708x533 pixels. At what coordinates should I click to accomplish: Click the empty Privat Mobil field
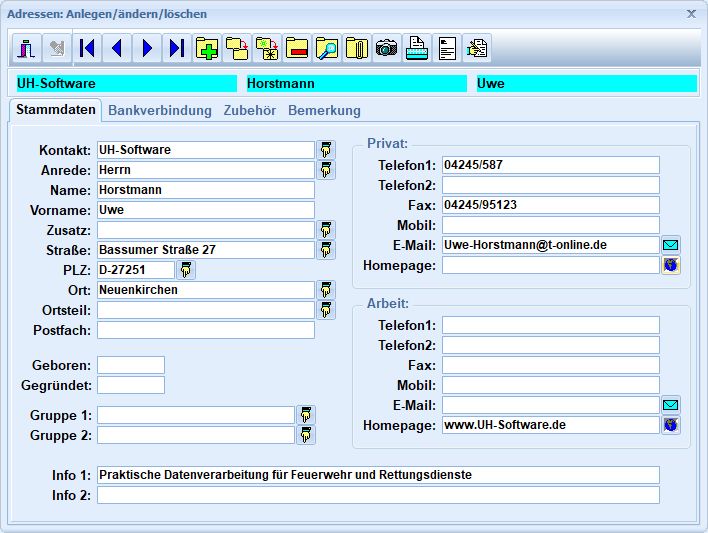point(551,225)
